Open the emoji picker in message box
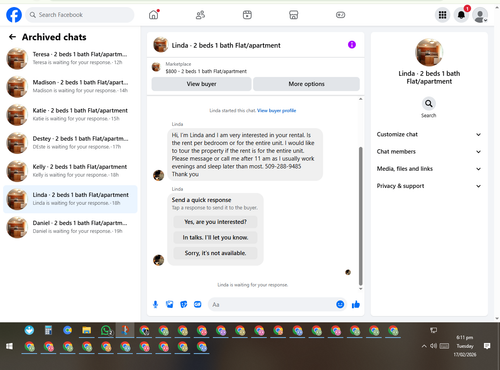Viewport: 500px width, 370px height. (340, 304)
